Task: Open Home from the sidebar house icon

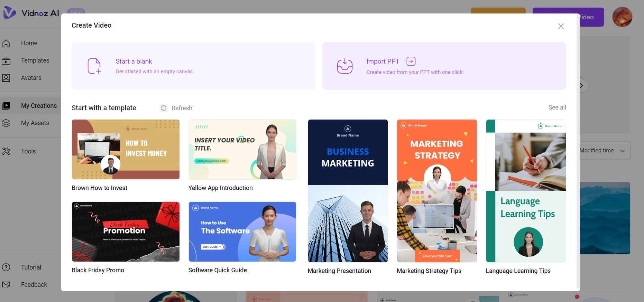Action: tap(6, 44)
